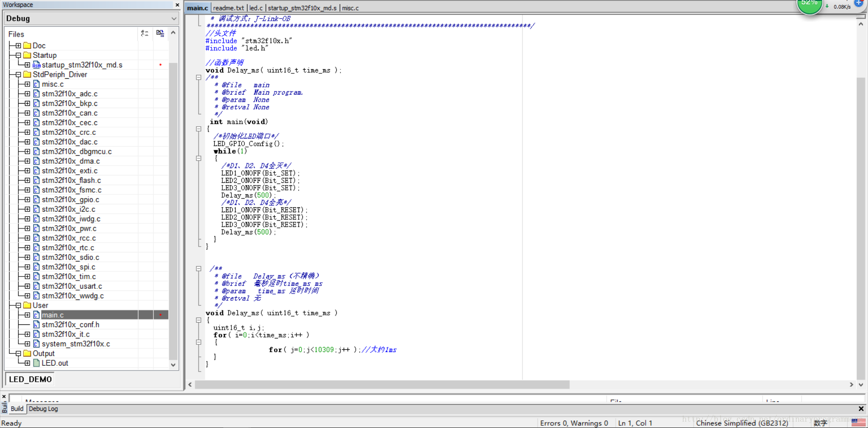Click the batch build column header icon
Image resolution: width=868 pixels, height=428 pixels.
click(x=160, y=33)
